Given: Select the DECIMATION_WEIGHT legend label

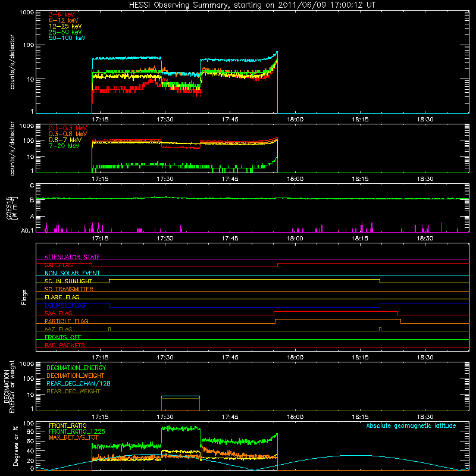Looking at the screenshot, I should click(x=76, y=375).
